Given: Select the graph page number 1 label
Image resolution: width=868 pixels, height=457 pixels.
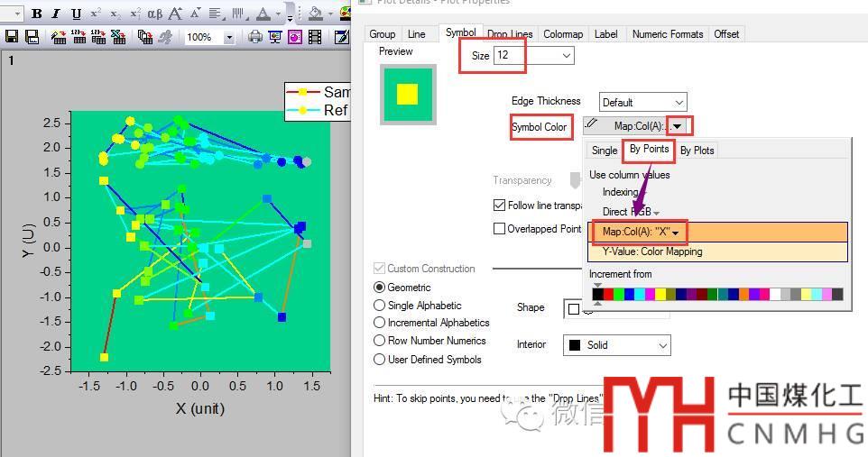Looking at the screenshot, I should pos(11,60).
